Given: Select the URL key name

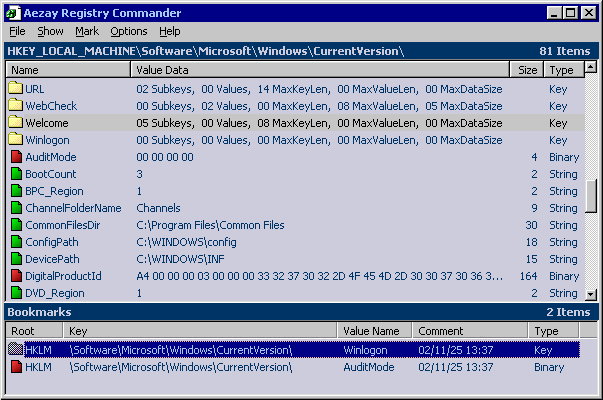Looking at the screenshot, I should pos(35,89).
